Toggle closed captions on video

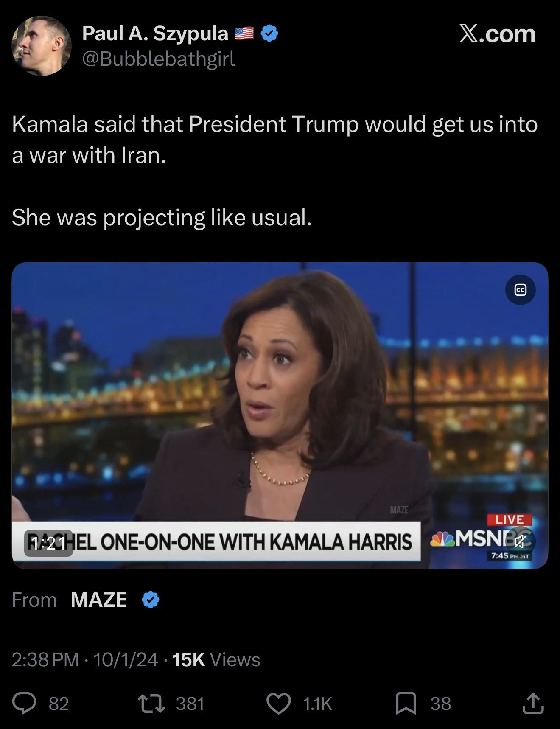[521, 290]
